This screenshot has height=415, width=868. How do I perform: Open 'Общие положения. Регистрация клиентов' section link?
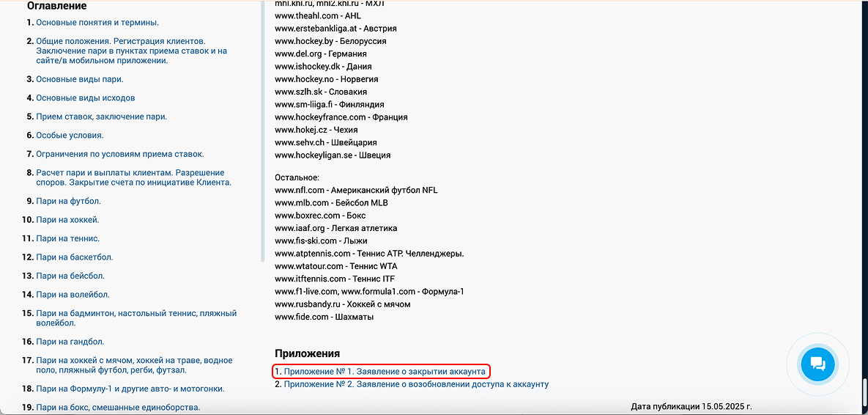pos(132,51)
